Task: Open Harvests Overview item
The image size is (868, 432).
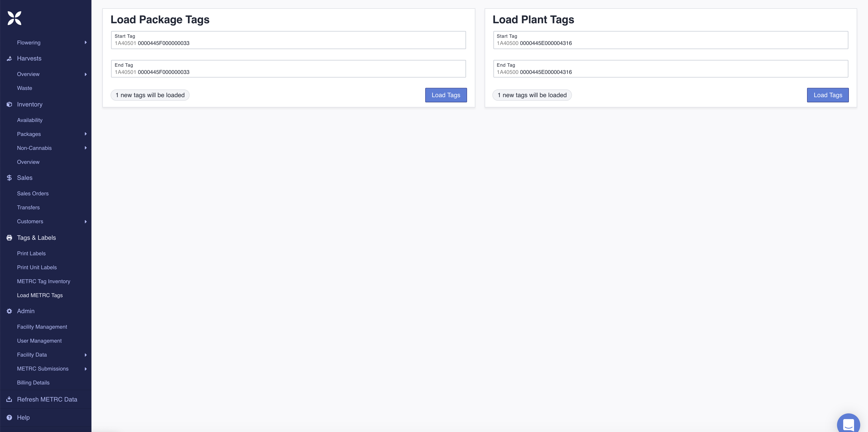Action: (x=28, y=74)
